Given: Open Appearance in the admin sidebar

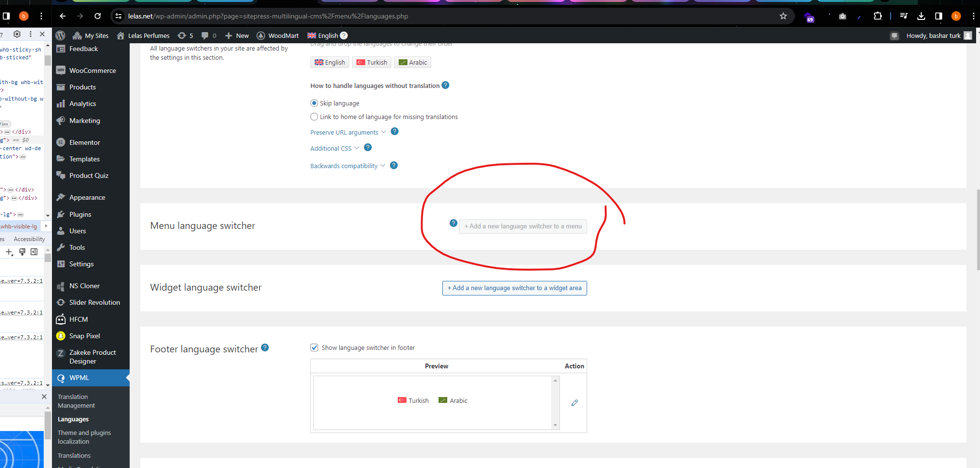Looking at the screenshot, I should coord(91,197).
